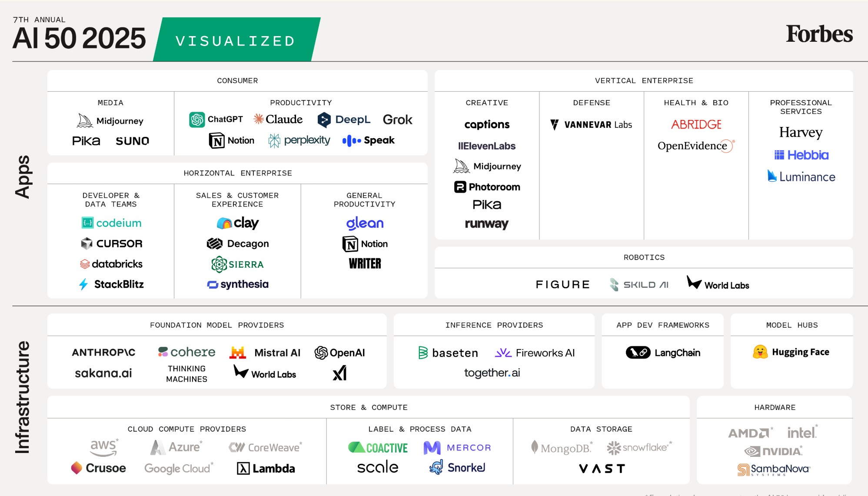Click the Pika logo under Media

86,141
